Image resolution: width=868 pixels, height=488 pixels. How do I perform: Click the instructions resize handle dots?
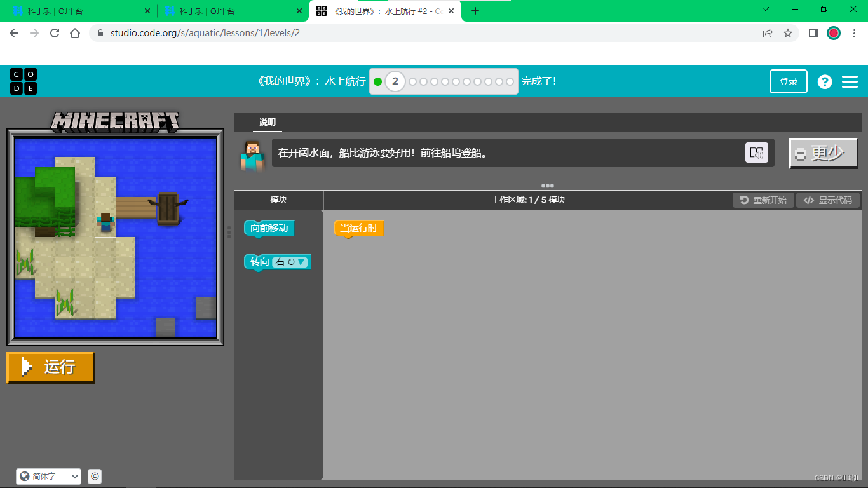tap(547, 186)
